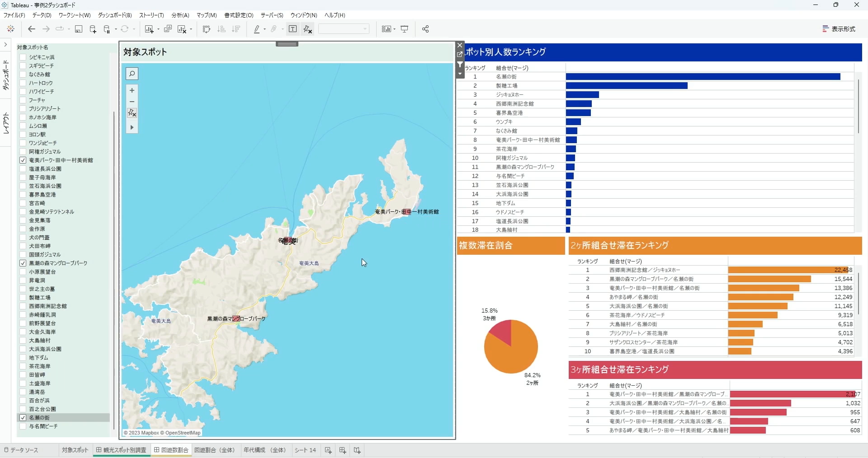Screen dimensions: 868x458
Task: Expand the collapsed left side pane chevron
Action: (5, 45)
